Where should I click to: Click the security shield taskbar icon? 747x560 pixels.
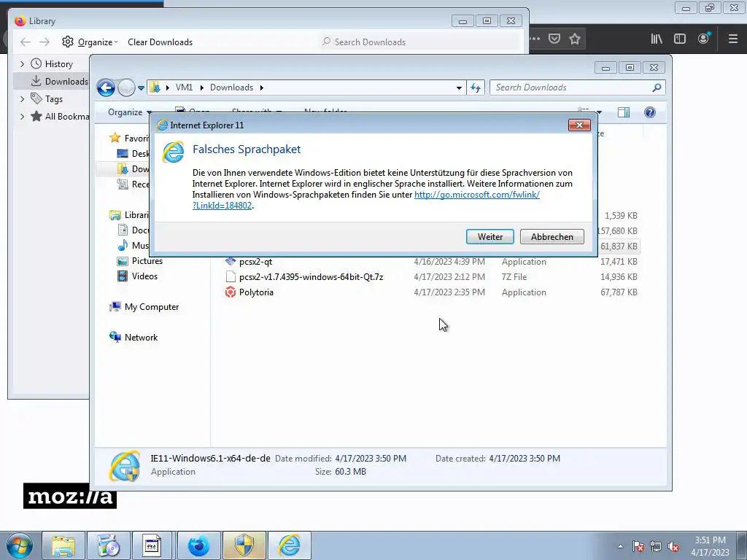coord(244,545)
